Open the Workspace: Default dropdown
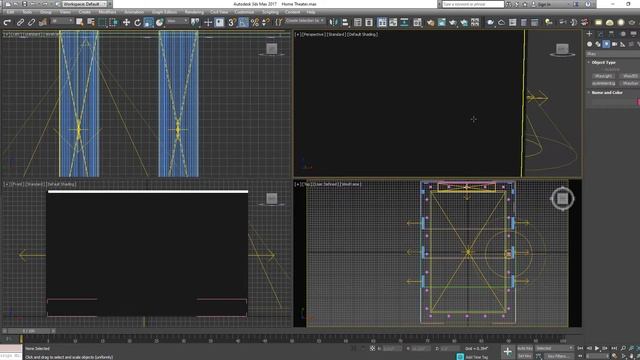Screen dimensions: 640x360 point(84,4)
